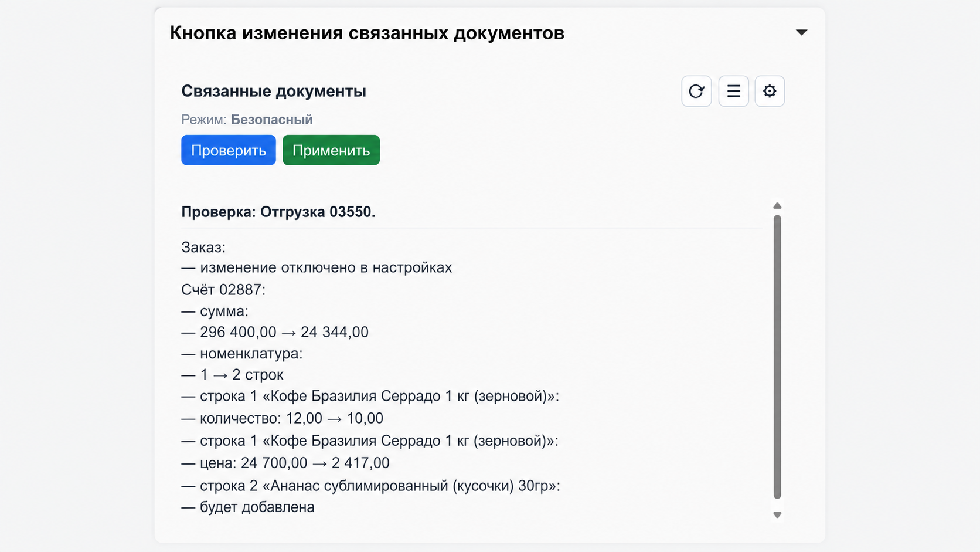980x552 pixels.
Task: Click the Заказ: label
Action: coord(203,248)
